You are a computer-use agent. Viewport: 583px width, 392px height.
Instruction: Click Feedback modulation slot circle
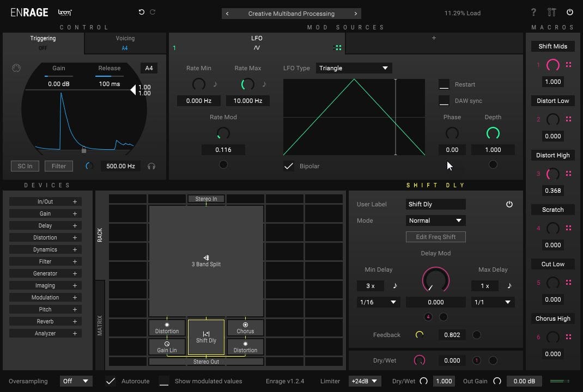point(476,335)
